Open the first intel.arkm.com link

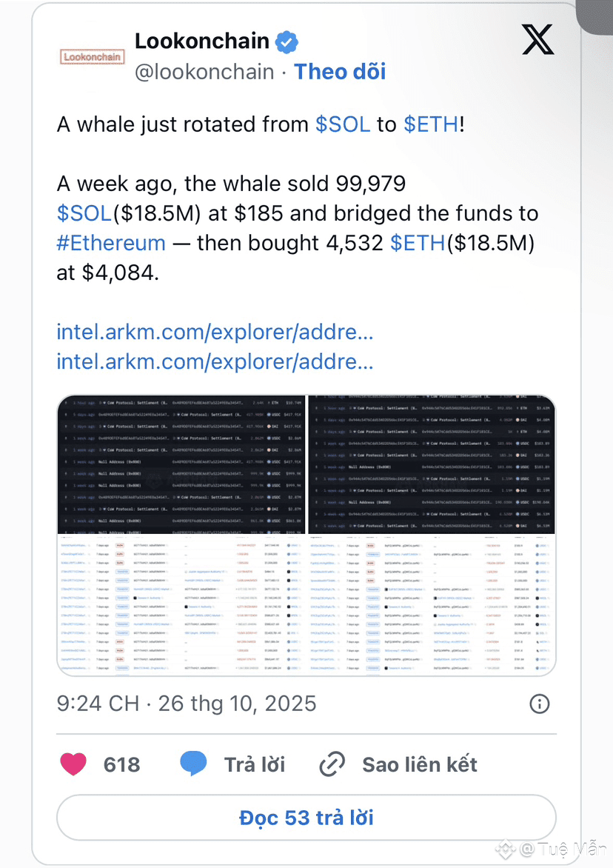(215, 333)
